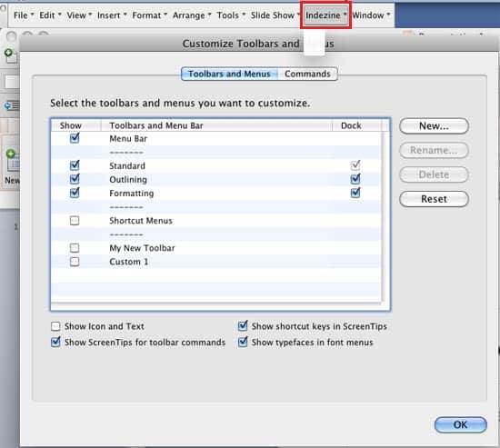Screen dimensions: 500x448
Task: Expand the Slide Show menu
Action: pos(275,15)
